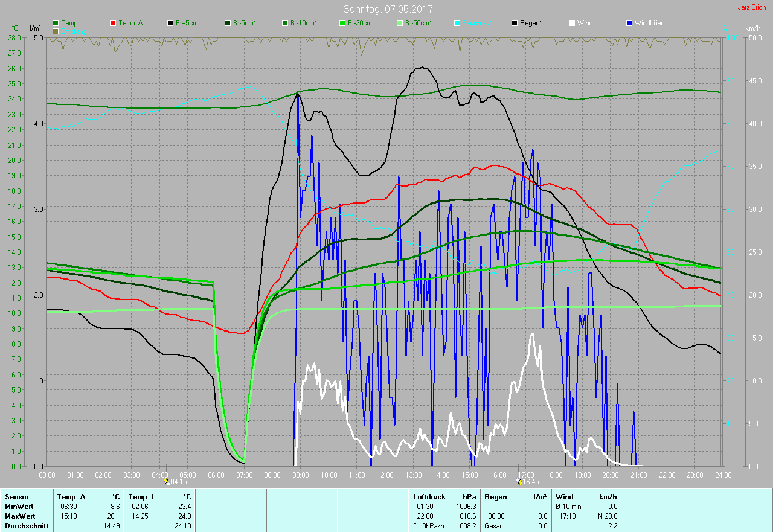Click the B -20cm legend label

tap(361, 23)
